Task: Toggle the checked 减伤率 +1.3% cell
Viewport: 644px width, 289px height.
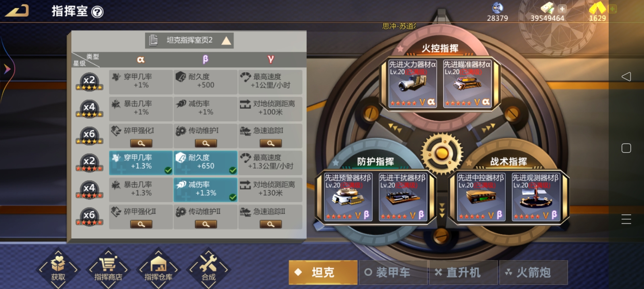Action: (x=206, y=189)
